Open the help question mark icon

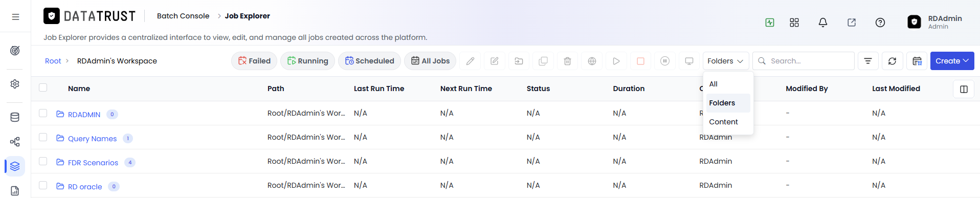(880, 23)
